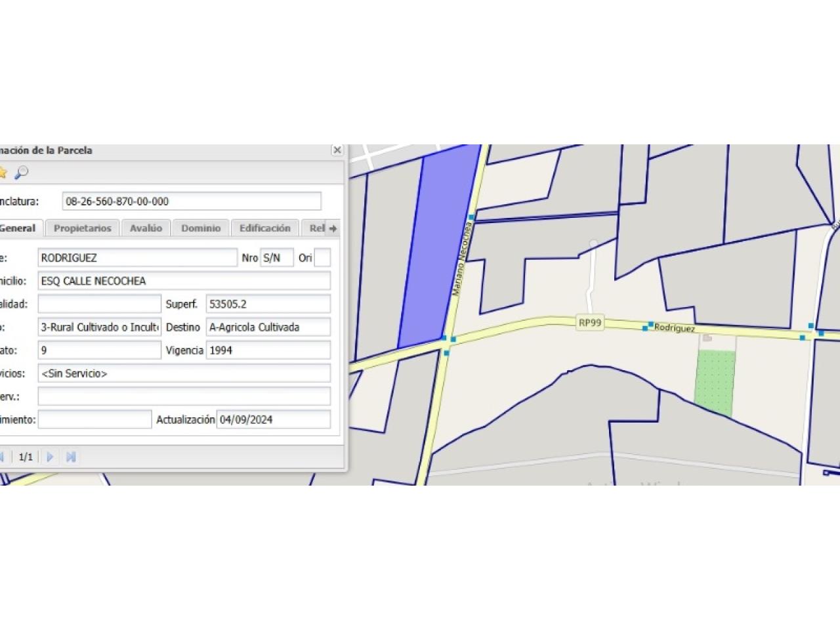Image resolution: width=840 pixels, height=630 pixels.
Task: Select the highlighted blue parcel on map
Action: coord(436,249)
